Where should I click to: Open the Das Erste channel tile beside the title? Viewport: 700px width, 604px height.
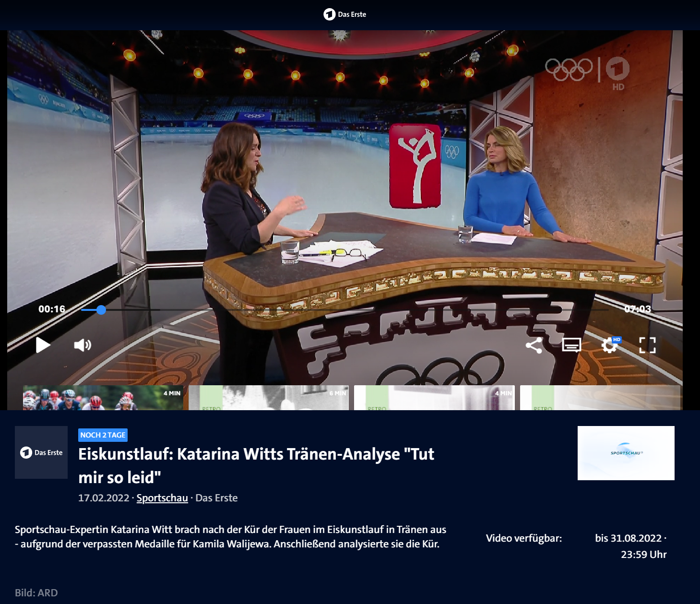41,452
